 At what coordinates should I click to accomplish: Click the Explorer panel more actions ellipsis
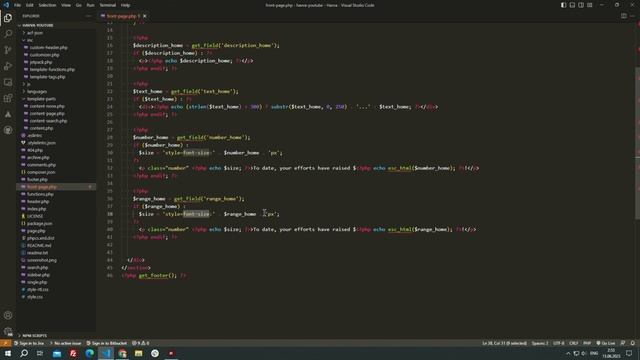tap(89, 16)
